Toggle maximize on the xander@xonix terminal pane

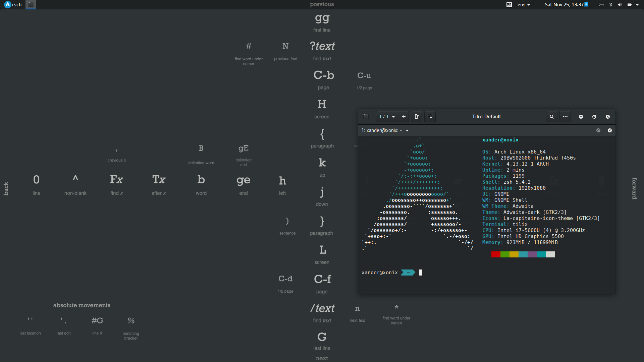point(598,130)
